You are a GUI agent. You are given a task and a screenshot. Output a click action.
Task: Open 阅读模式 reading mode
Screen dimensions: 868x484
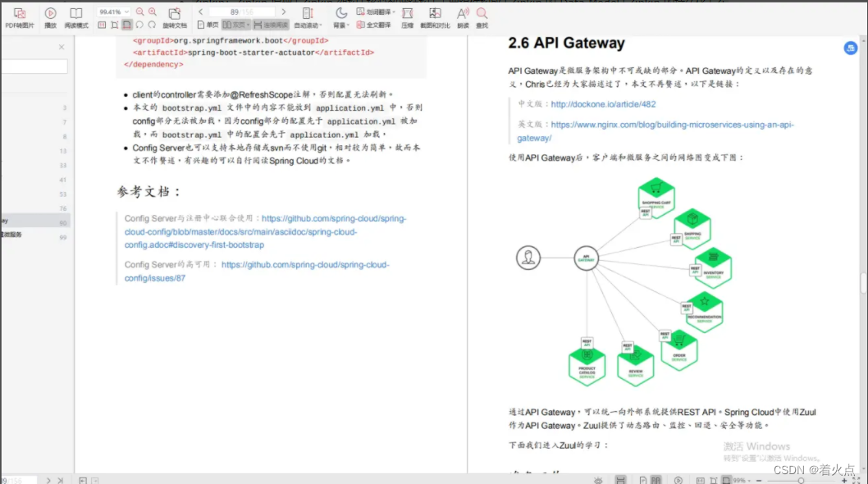76,17
